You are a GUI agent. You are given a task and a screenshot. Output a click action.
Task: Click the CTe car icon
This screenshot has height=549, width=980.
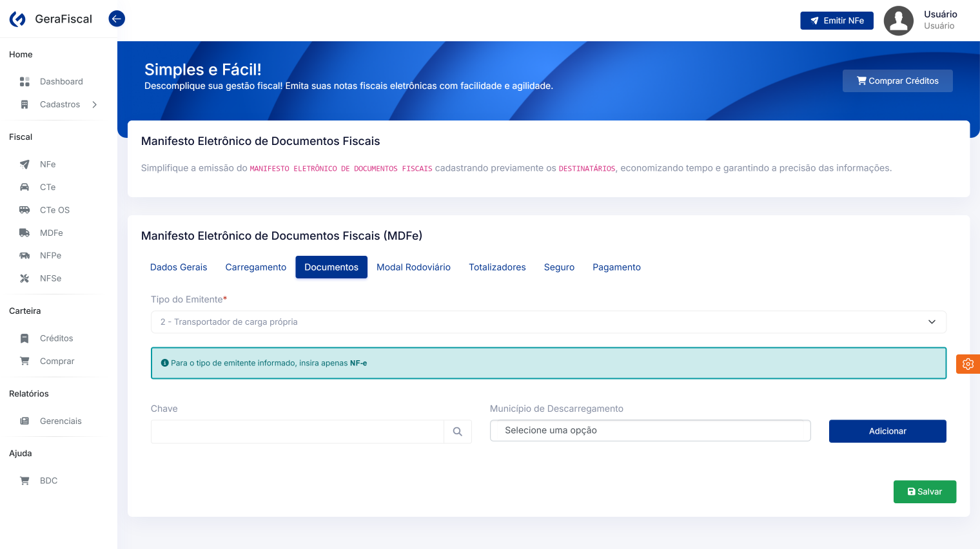(x=24, y=188)
